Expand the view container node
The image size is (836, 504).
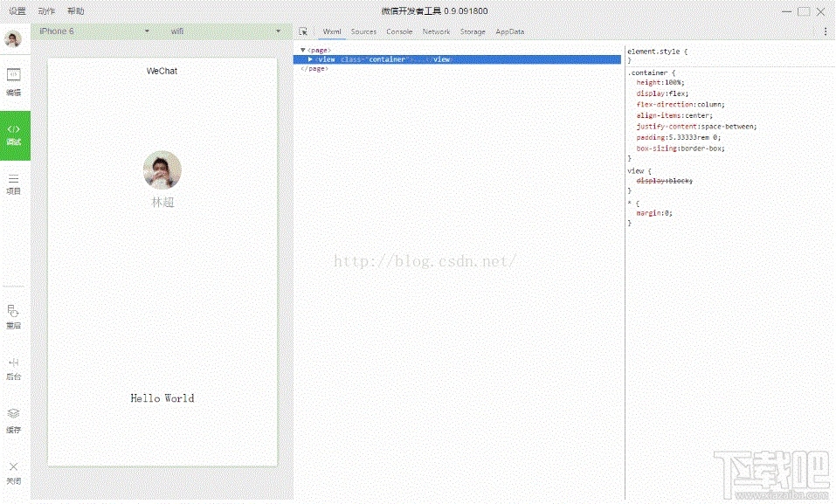tap(310, 59)
